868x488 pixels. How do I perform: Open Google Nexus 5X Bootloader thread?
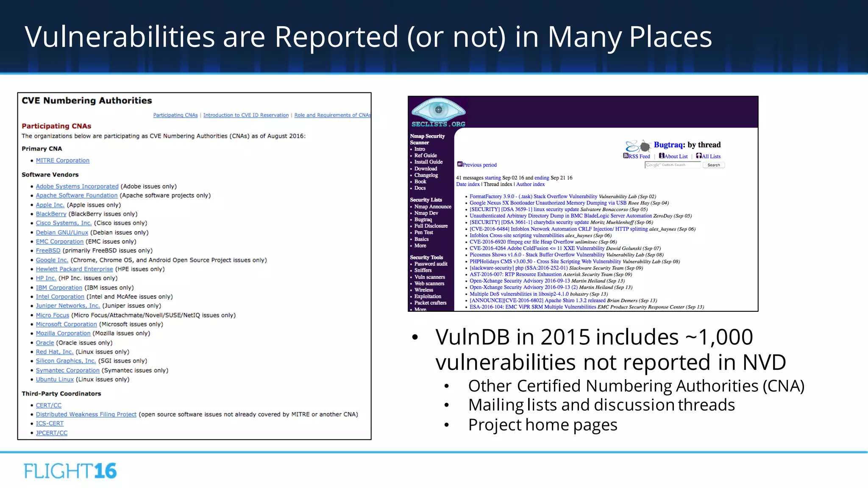(x=548, y=203)
